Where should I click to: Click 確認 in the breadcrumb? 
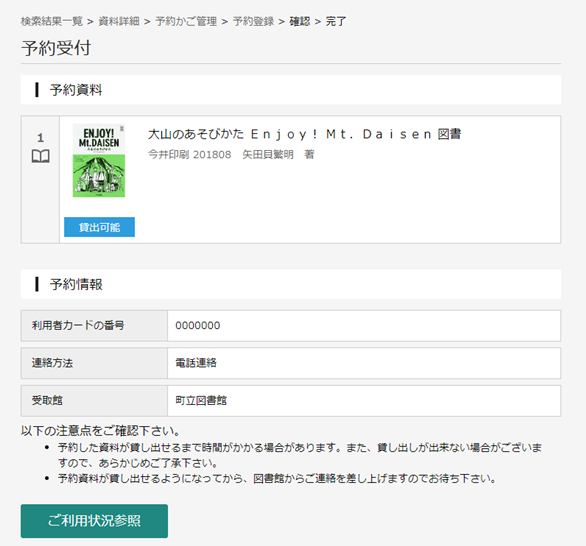[300, 21]
